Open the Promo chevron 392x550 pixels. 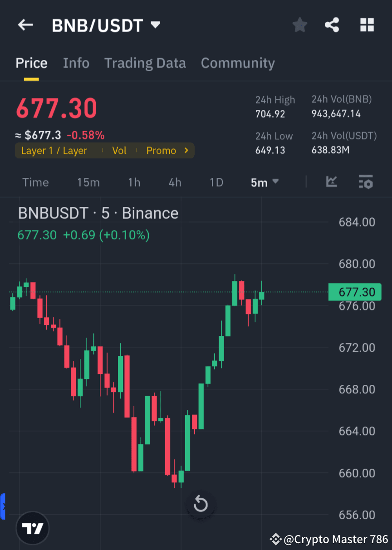tap(186, 150)
